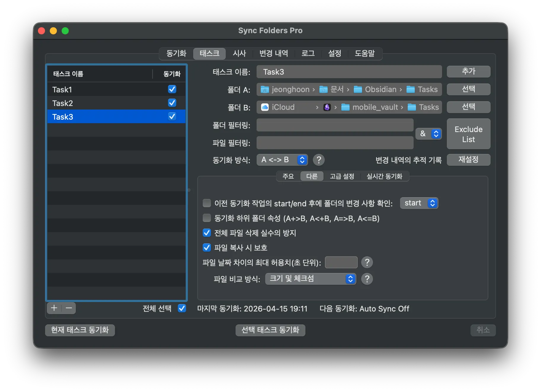
Task: Switch to the 태스크 tab
Action: click(x=209, y=54)
